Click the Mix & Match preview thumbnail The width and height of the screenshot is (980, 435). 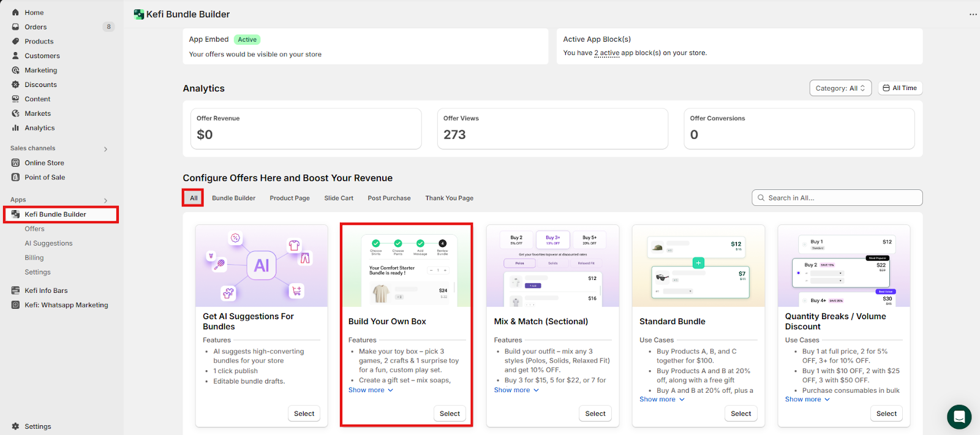pyautogui.click(x=552, y=266)
